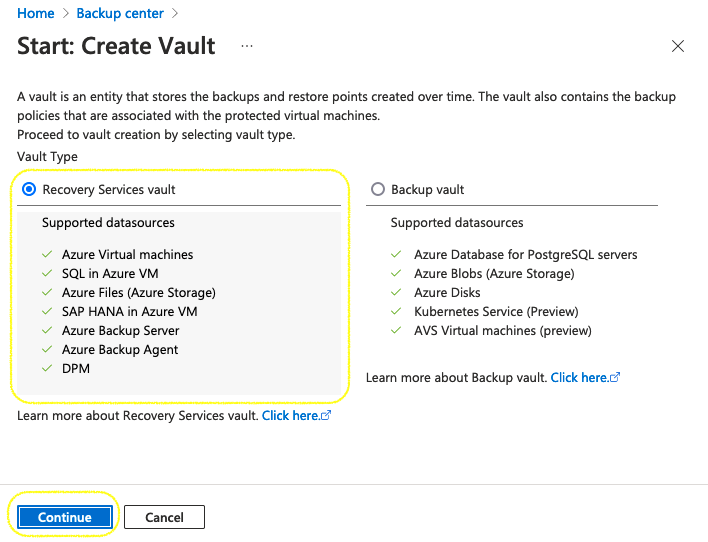Click the checkmark by Azure Files (Azure Storage)

47,292
